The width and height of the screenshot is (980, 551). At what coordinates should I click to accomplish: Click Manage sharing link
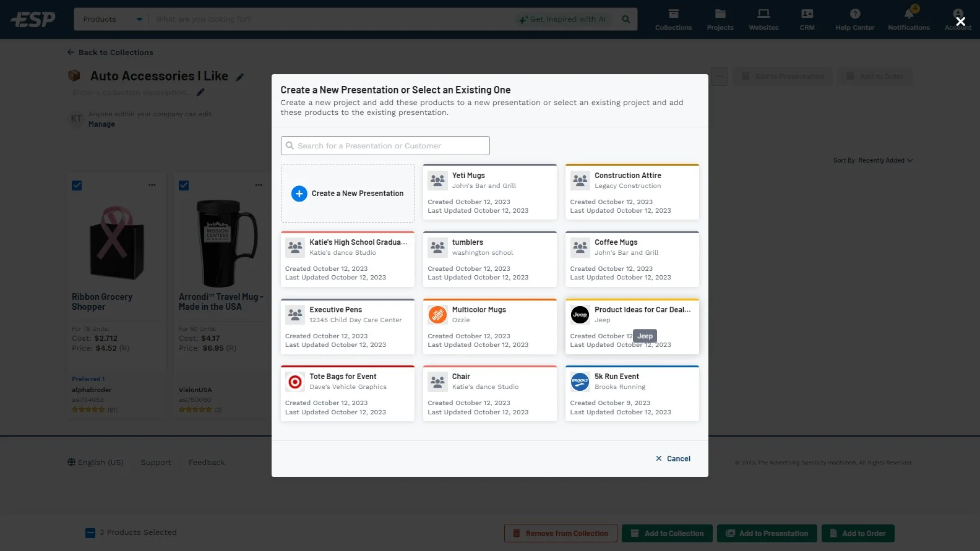[x=101, y=124]
